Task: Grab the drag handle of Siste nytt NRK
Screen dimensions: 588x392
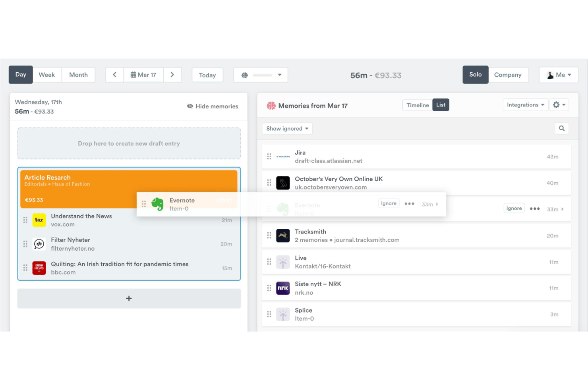Action: click(x=269, y=288)
